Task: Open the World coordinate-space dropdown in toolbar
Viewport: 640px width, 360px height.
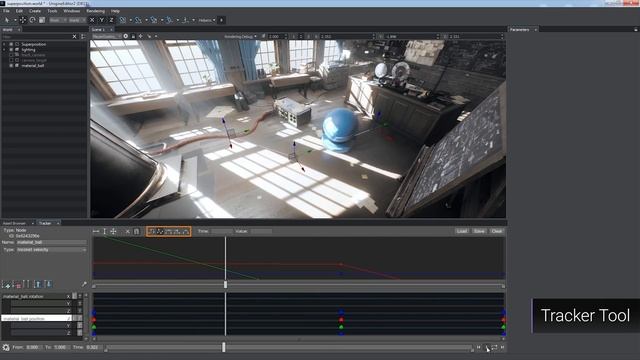Action: 77,20
